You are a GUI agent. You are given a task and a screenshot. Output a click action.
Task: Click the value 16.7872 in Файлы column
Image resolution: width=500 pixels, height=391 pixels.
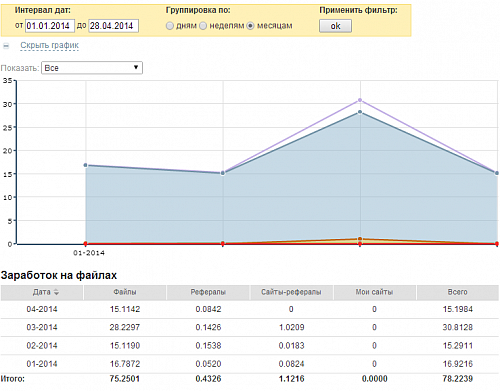tap(125, 364)
